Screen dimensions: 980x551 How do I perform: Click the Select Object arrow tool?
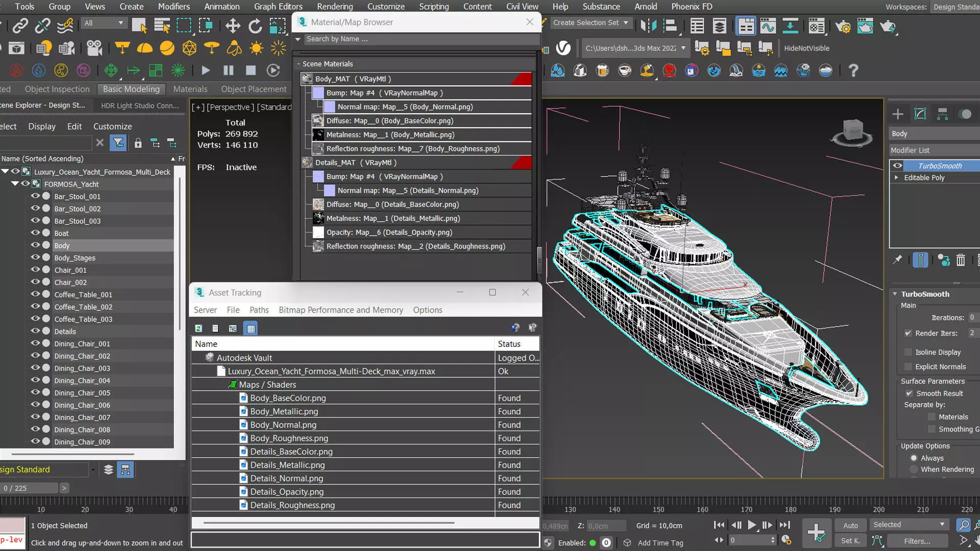[139, 26]
